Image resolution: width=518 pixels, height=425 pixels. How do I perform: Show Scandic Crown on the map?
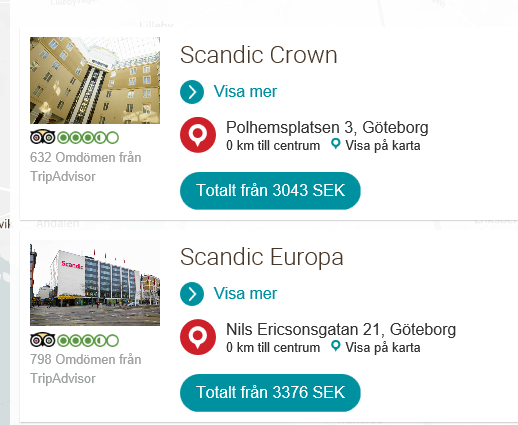(x=383, y=146)
